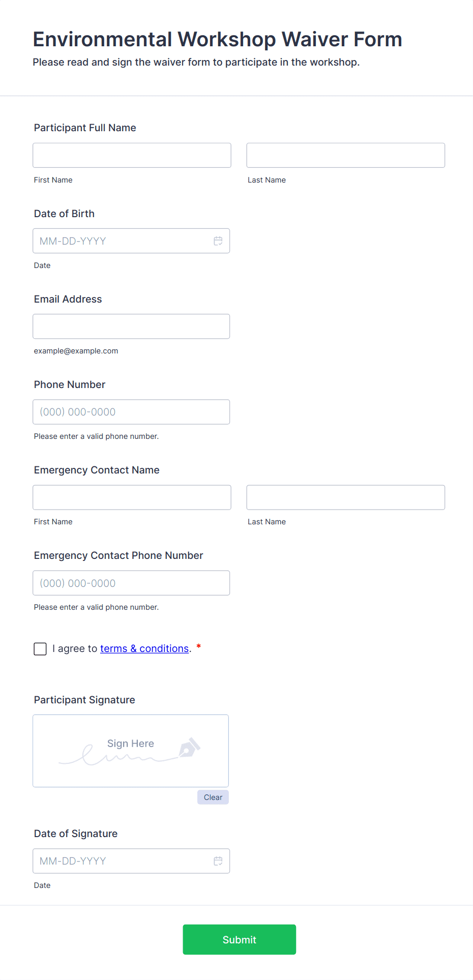Screen dimensions: 473x980
Task: Click the participant Last Name field
Action: click(x=345, y=156)
